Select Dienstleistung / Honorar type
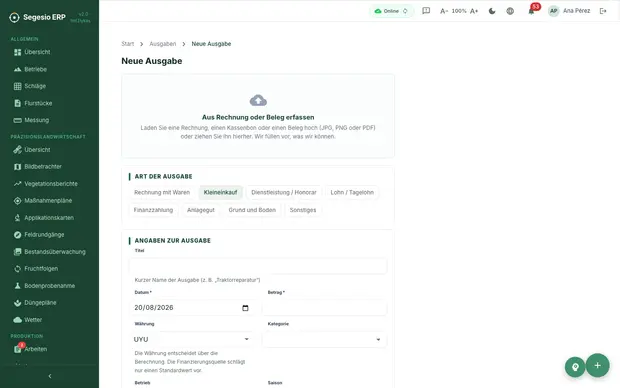This screenshot has height=388, width=620. click(x=284, y=193)
